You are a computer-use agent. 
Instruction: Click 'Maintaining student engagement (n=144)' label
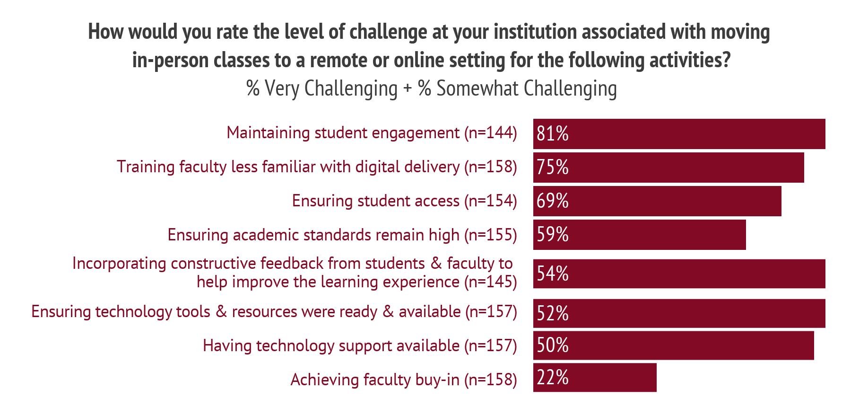[x=372, y=133]
